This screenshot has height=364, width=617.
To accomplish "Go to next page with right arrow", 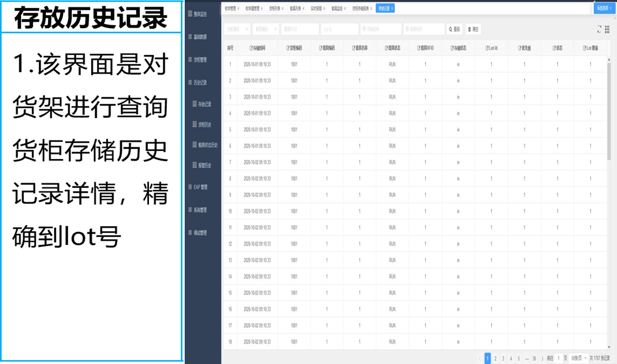I will (542, 358).
